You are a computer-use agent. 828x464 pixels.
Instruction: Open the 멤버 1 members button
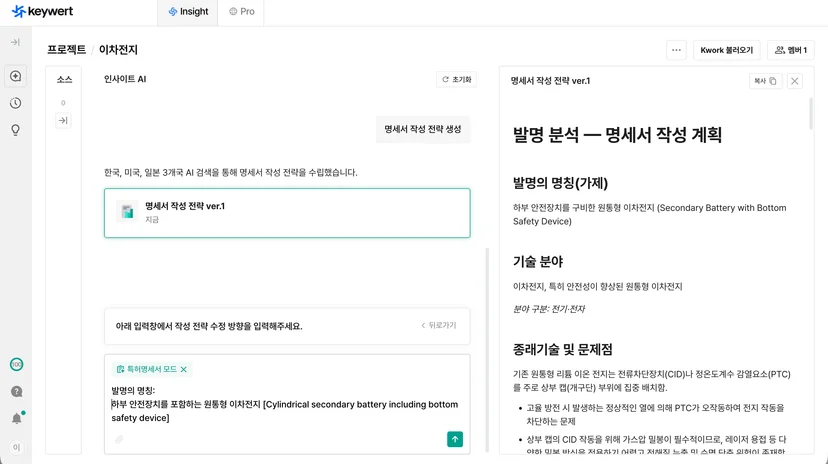[x=791, y=50]
